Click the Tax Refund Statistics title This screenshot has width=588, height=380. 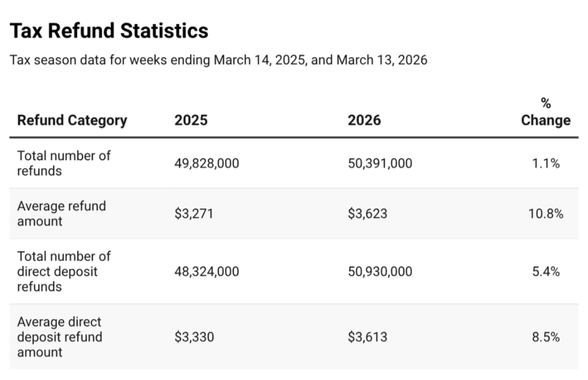[x=109, y=31]
